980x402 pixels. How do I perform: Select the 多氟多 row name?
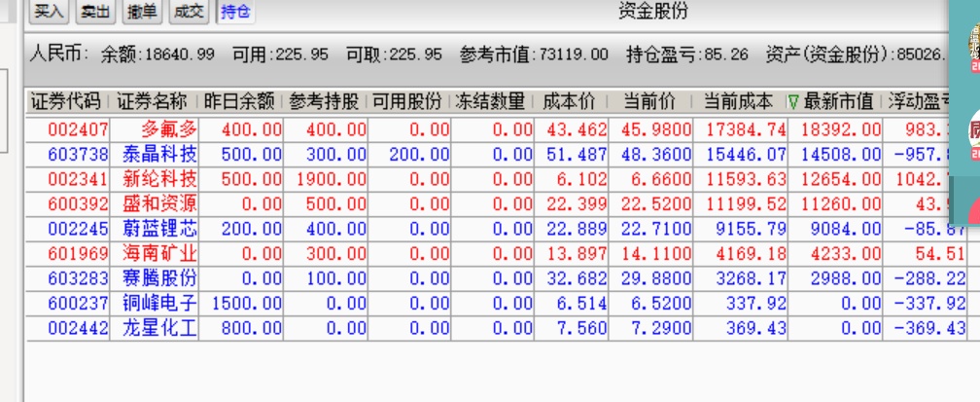pos(169,130)
